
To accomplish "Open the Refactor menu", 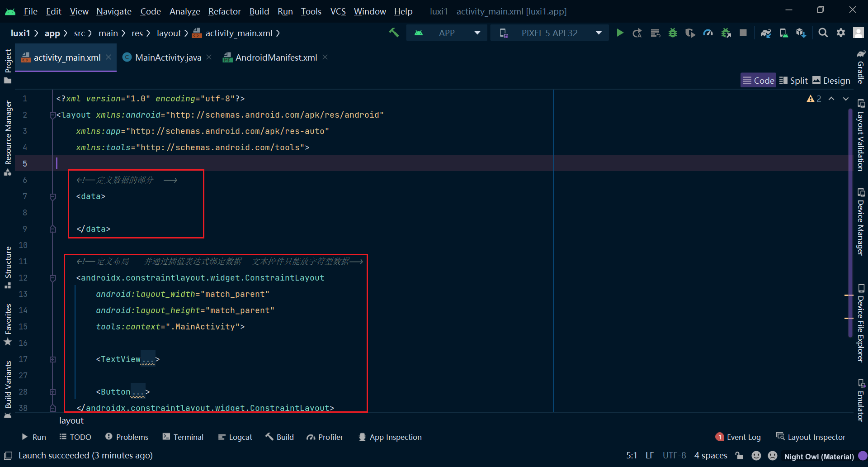I will [x=224, y=11].
